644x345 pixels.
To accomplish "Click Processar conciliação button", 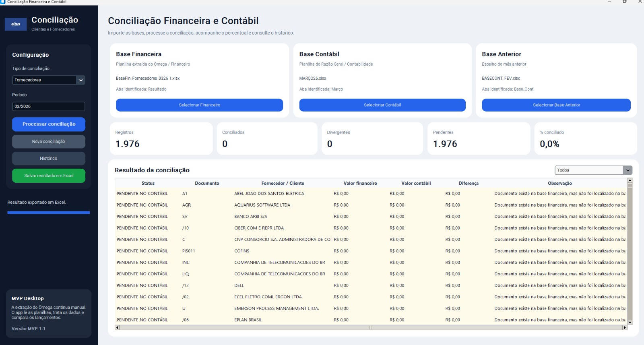I will (x=49, y=124).
